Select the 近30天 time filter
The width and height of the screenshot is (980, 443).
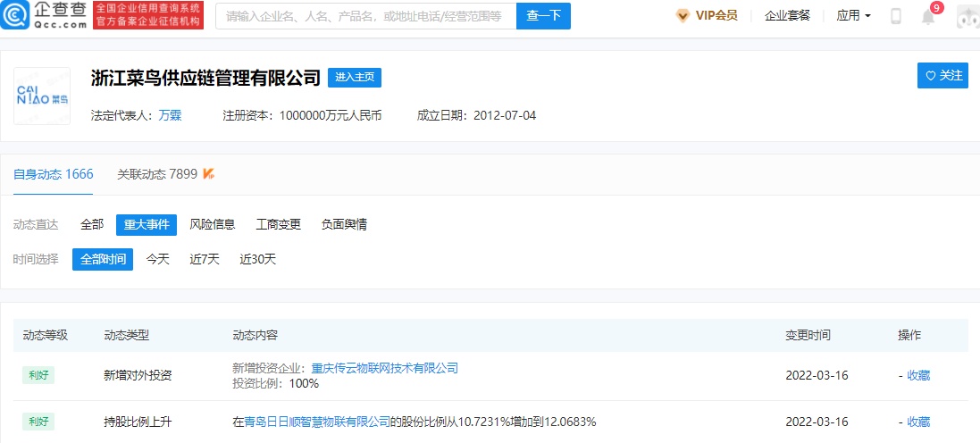point(257,259)
